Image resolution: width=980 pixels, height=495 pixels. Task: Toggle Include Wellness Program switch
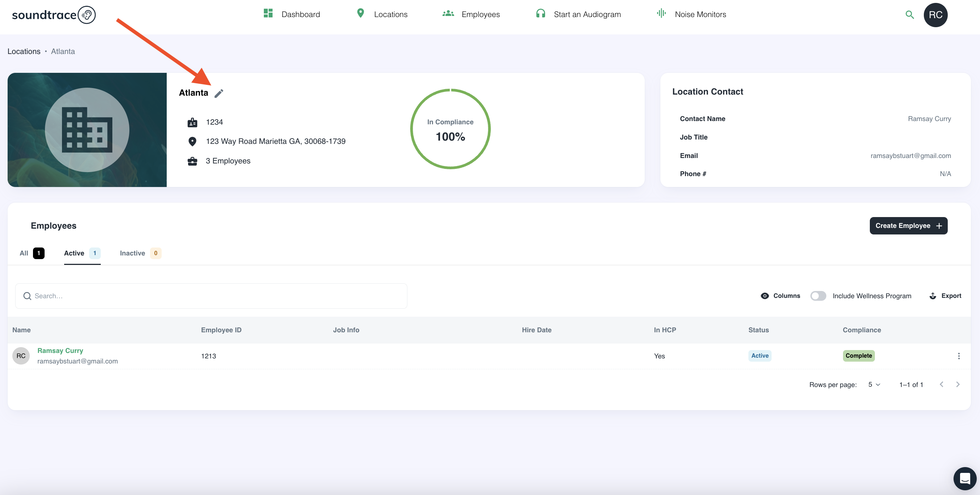818,296
